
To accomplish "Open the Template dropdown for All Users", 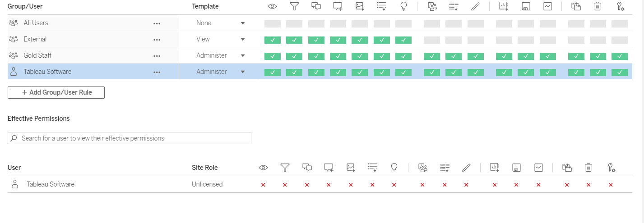I will pos(242,23).
